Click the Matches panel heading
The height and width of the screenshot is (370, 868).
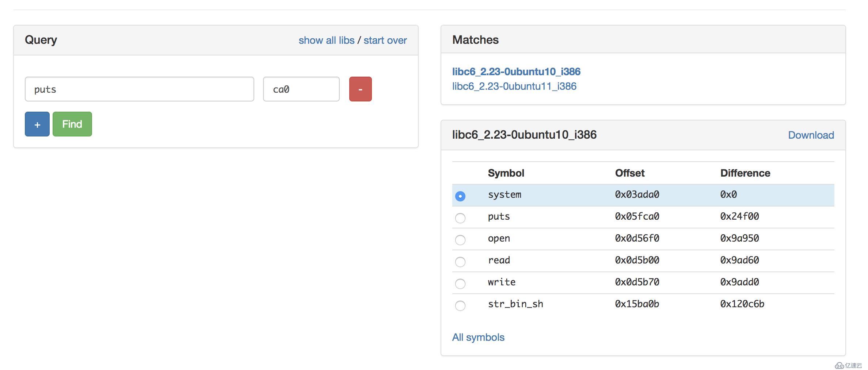(x=475, y=40)
